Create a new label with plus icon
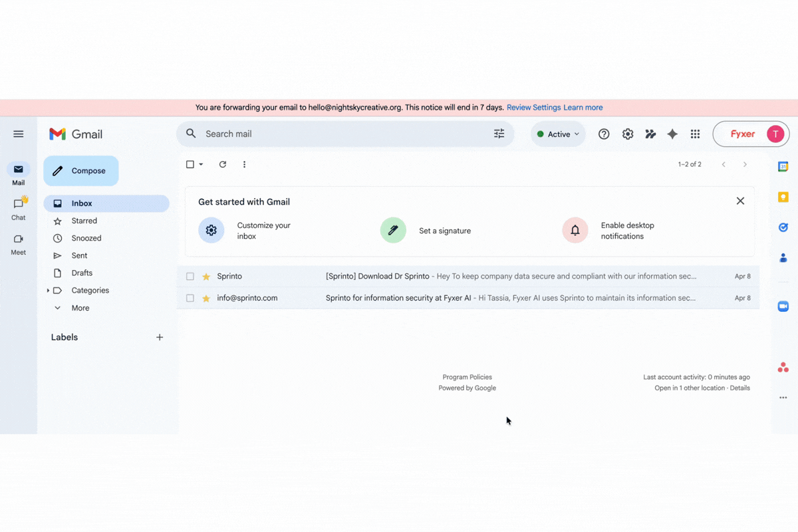Viewport: 798px width, 532px height. point(160,337)
